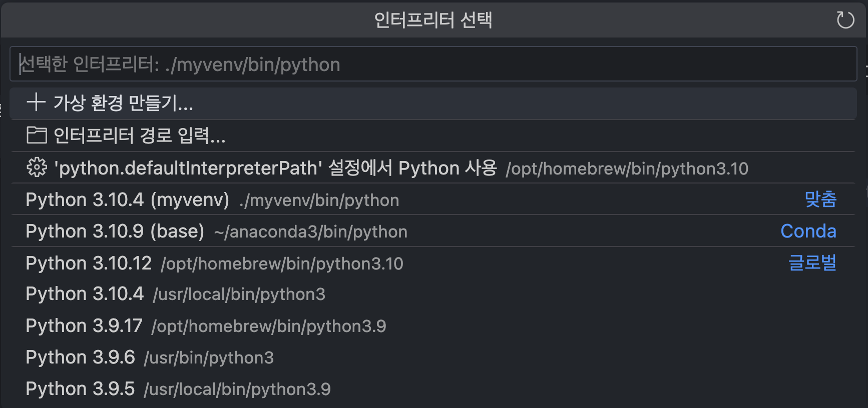The image size is (868, 408).
Task: Use python.defaultInterpreterPath setting entry
Action: click(433, 168)
